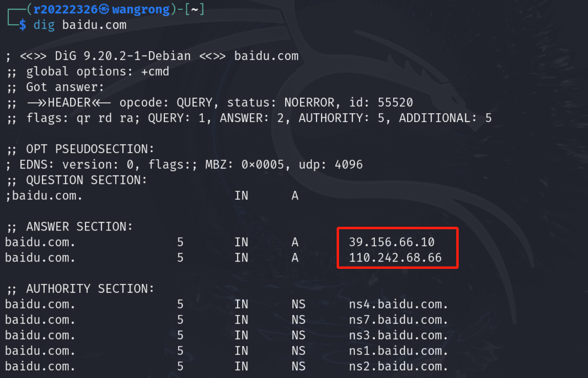
Task: Click the 'A' record type in 39.156.66.10 row
Action: pyautogui.click(x=295, y=242)
